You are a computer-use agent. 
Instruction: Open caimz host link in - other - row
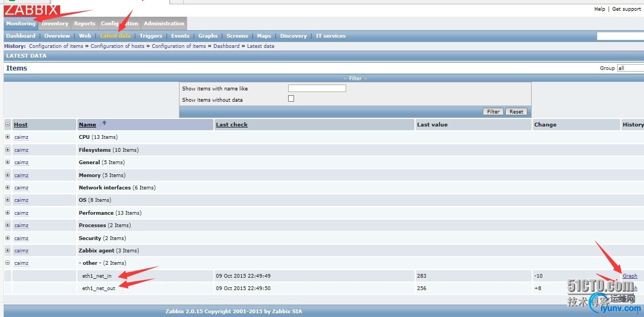[22, 263]
